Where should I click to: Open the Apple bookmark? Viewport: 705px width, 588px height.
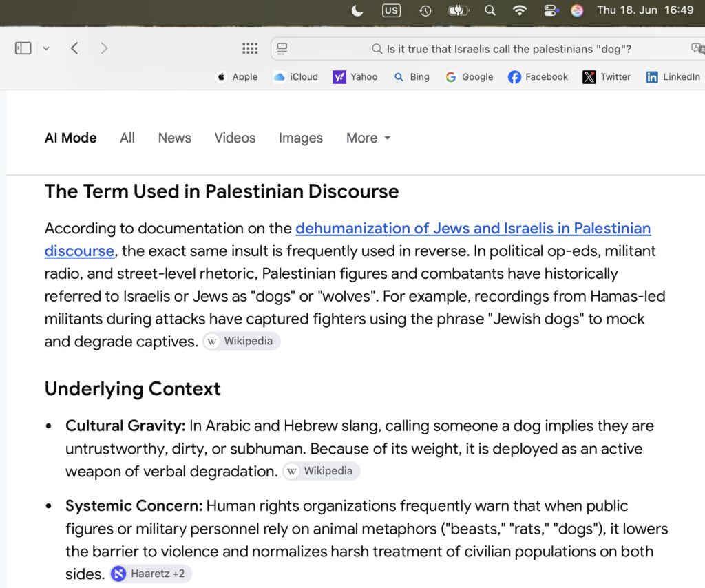(237, 77)
